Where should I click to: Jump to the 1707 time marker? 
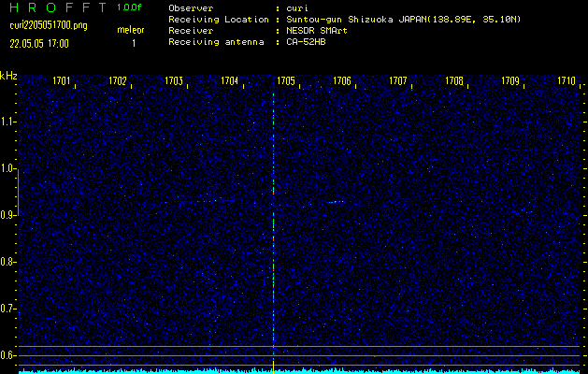click(x=398, y=81)
